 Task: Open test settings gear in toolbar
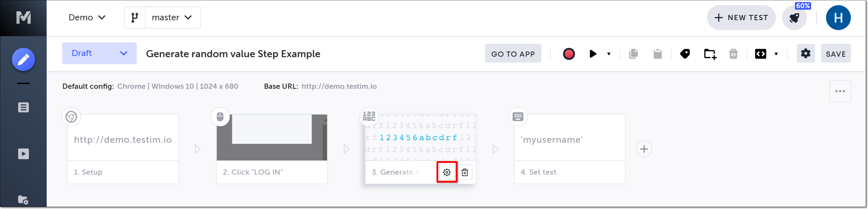point(805,54)
